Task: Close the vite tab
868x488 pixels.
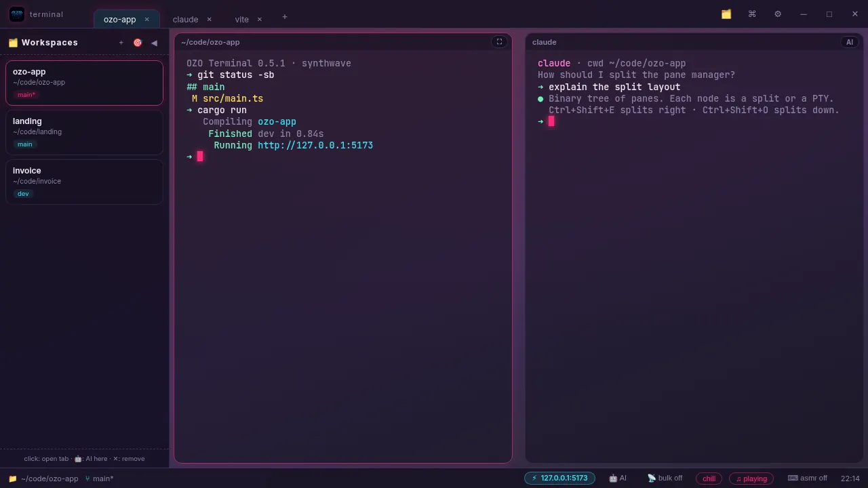Action: coord(259,20)
